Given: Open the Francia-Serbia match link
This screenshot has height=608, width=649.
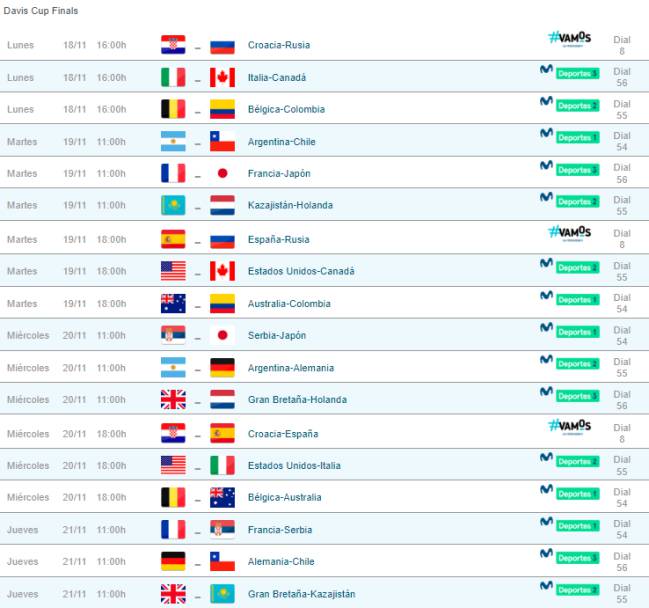Looking at the screenshot, I should click(280, 530).
